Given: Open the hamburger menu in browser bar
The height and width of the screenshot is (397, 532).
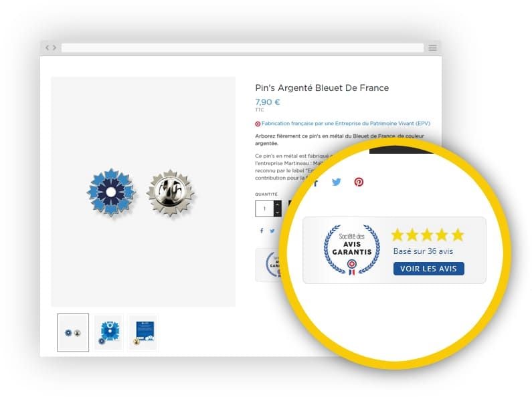Looking at the screenshot, I should coord(432,47).
